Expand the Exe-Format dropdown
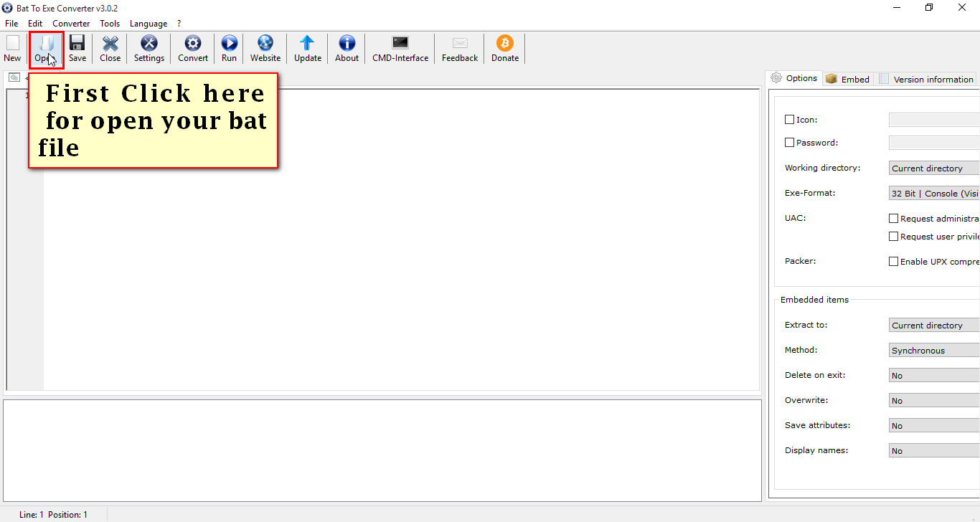Image resolution: width=980 pixels, height=522 pixels. click(934, 194)
